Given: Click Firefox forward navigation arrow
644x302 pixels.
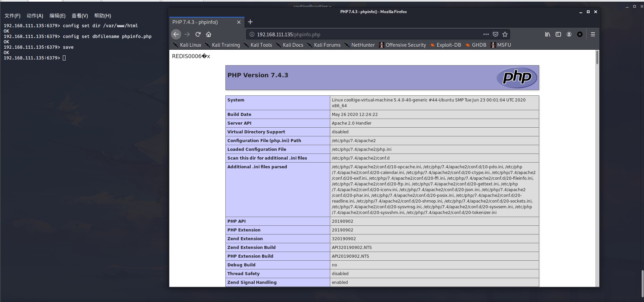Looking at the screenshot, I should point(187,34).
